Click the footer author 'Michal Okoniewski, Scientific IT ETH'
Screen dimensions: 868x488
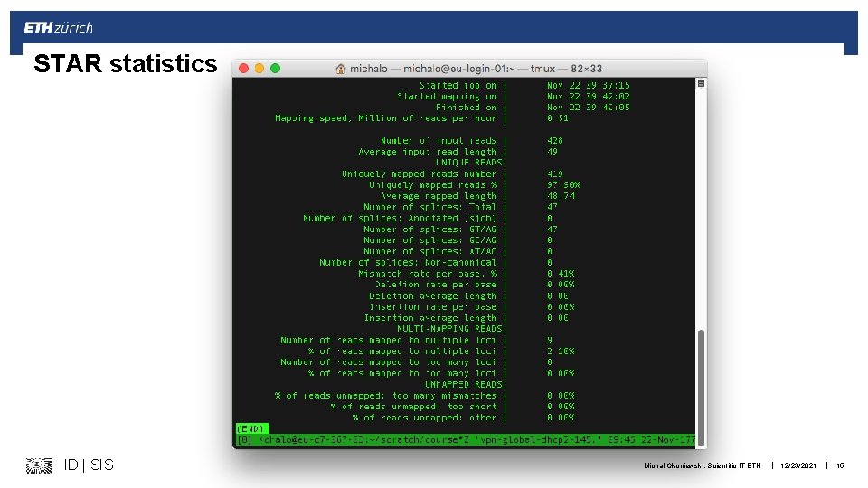point(702,466)
